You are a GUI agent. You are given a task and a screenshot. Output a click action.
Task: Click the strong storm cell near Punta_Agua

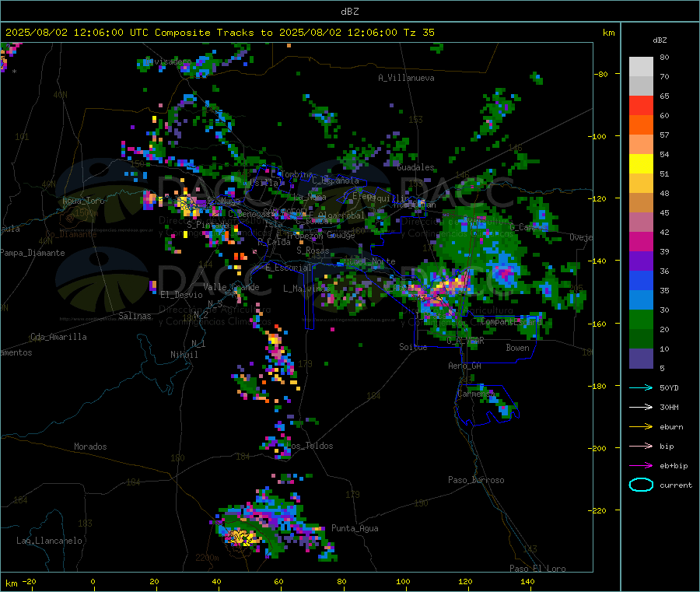coord(241,536)
